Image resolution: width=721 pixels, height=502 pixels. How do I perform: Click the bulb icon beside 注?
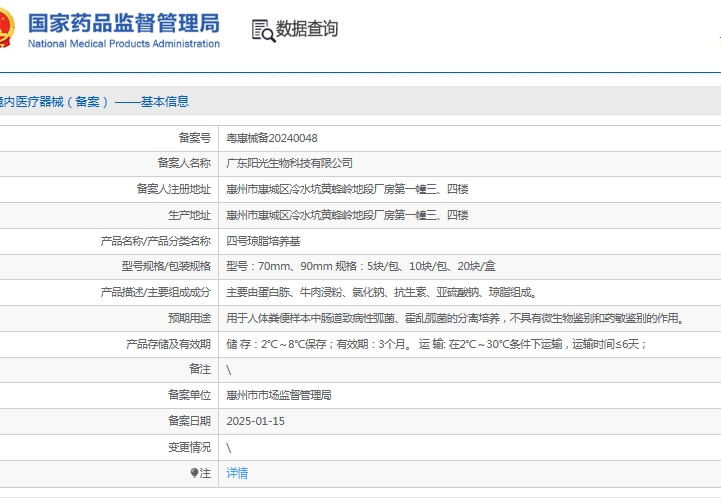pos(194,473)
